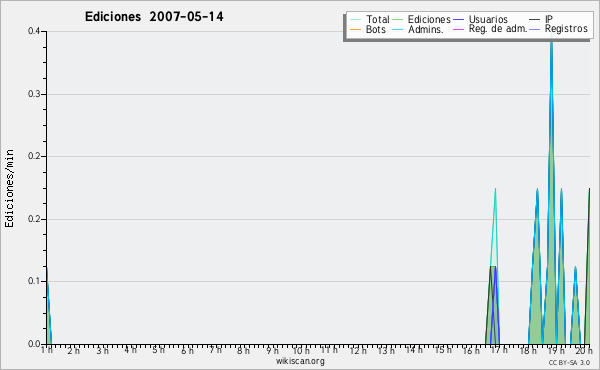
Task: Click the '15 h' x-axis tick label
Action: (443, 350)
